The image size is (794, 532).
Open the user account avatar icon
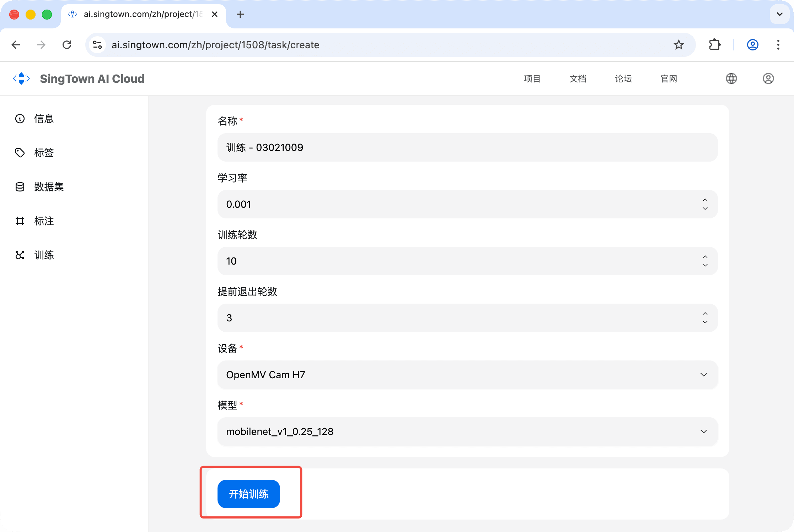coord(768,78)
